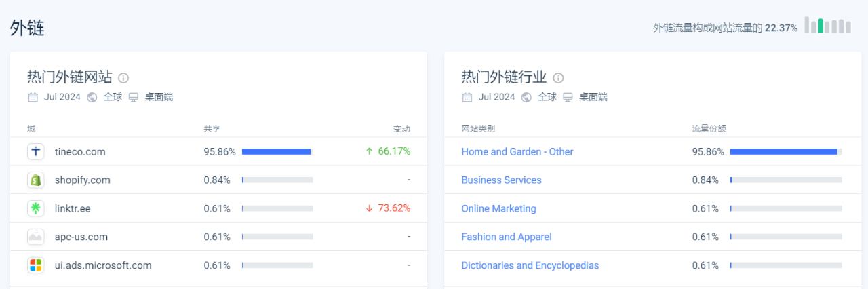Visit Dictionaries and Encyclopedias category link
Image resolution: width=868 pixels, height=289 pixels.
tap(530, 265)
